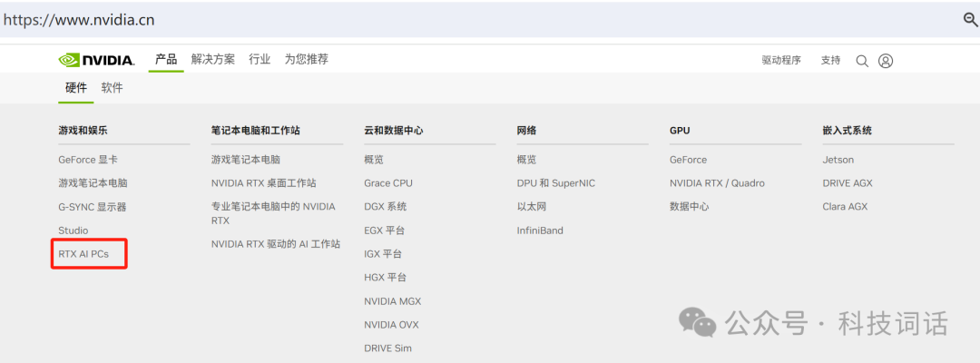Screen dimensions: 980x363
Task: Open the 解决方案 menu
Action: pyautogui.click(x=213, y=59)
